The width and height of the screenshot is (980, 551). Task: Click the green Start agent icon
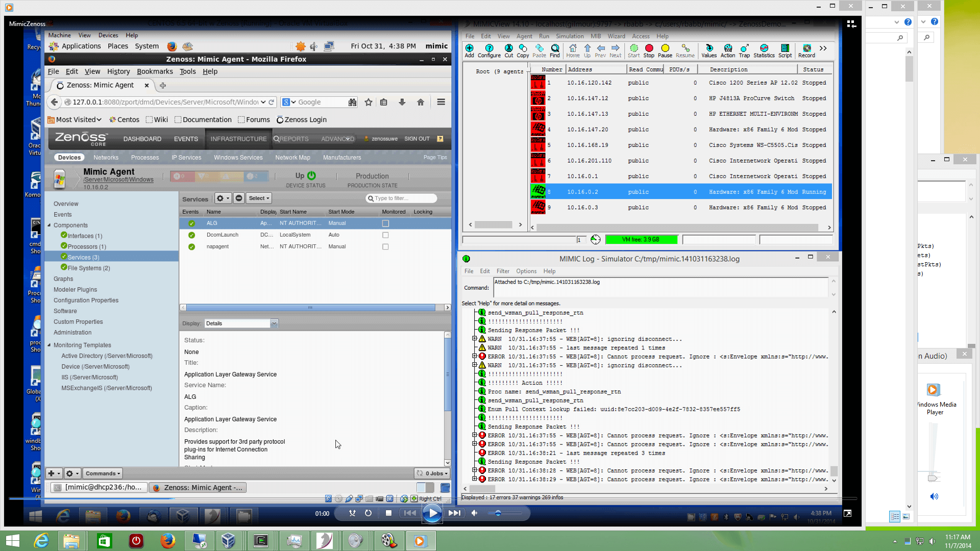[x=633, y=51]
